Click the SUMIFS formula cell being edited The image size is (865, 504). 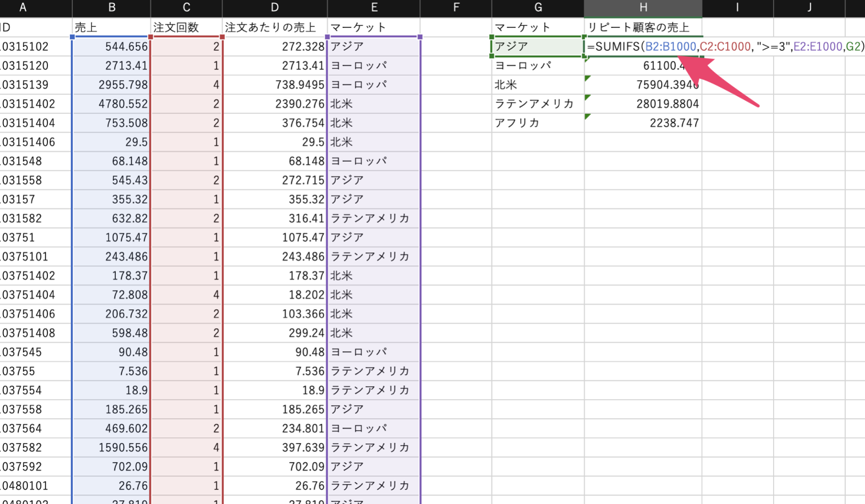[x=725, y=46]
